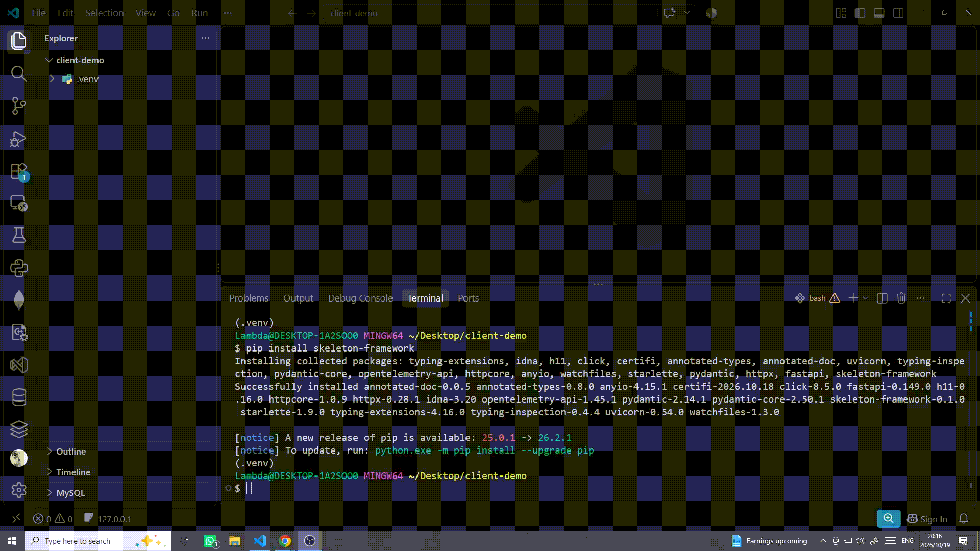Click Sign In in the status bar
The image size is (980, 551).
(x=927, y=519)
